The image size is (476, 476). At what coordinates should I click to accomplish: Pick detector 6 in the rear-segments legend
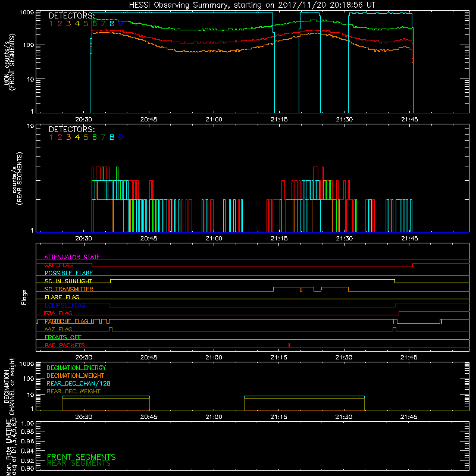[95, 137]
